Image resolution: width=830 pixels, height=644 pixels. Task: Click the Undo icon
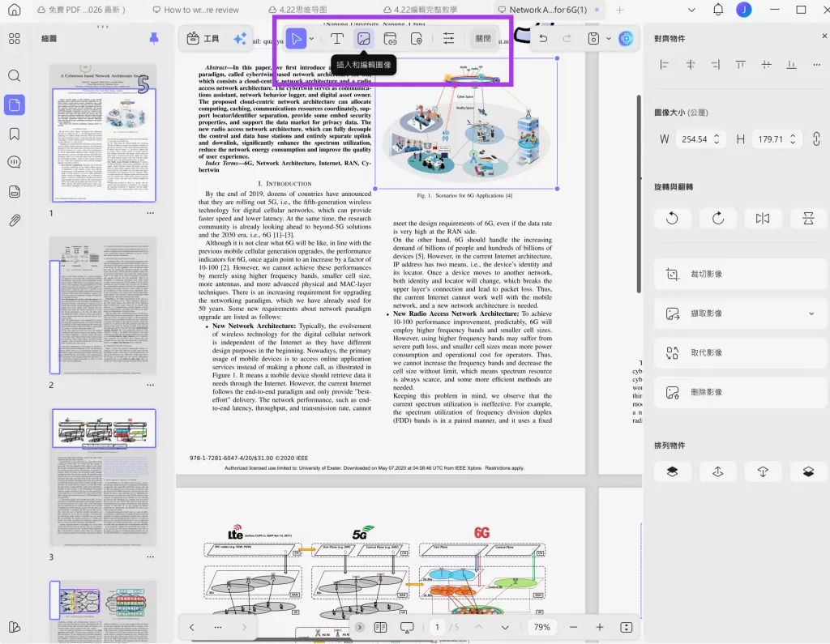(x=542, y=38)
